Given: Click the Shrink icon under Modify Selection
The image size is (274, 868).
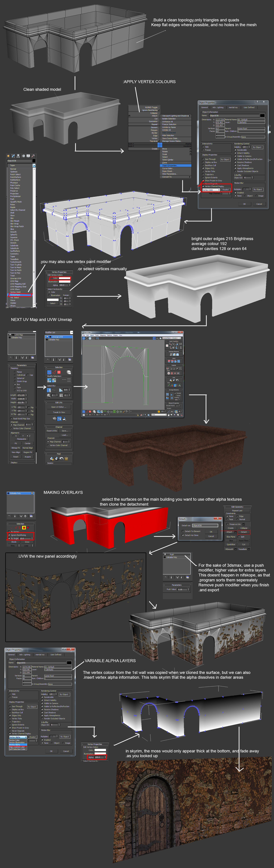Looking at the screenshot, I should pyautogui.click(x=54, y=380).
